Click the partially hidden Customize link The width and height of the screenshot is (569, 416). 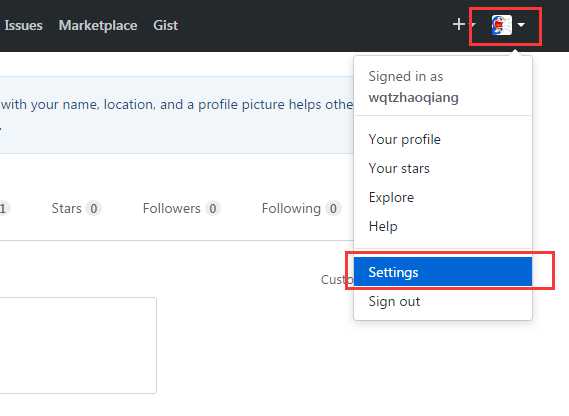click(x=337, y=280)
